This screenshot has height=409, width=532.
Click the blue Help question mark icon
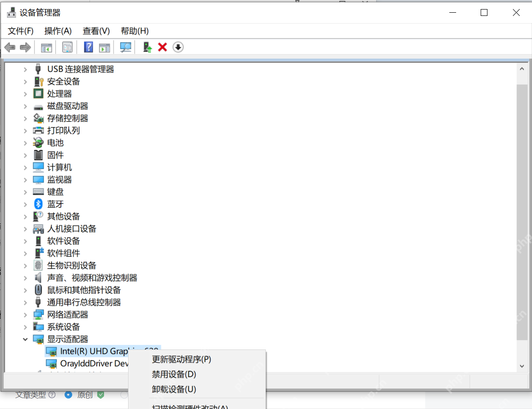tap(88, 47)
